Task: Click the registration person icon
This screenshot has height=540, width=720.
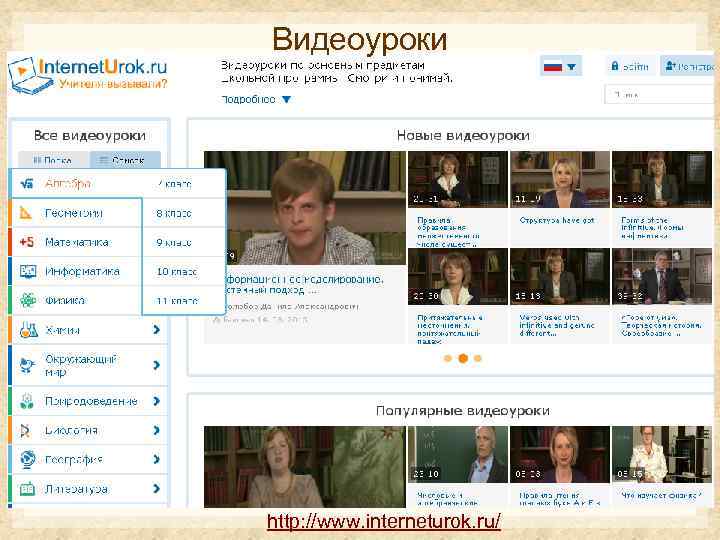Action: point(669,66)
